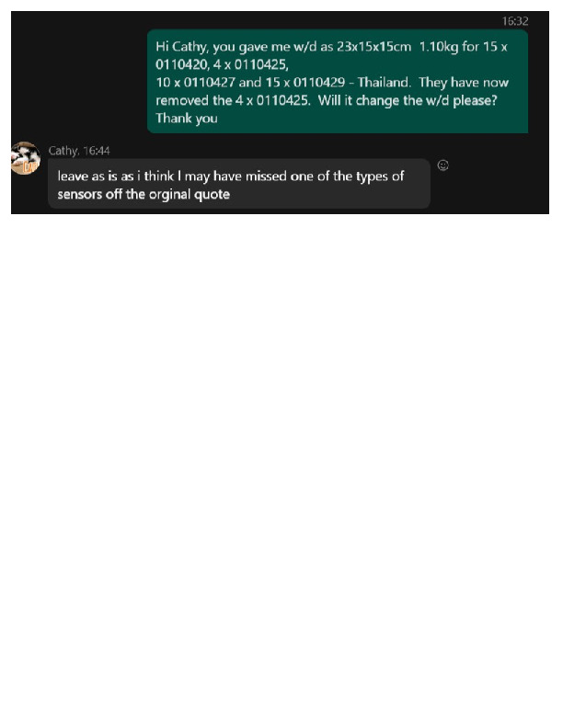Click part number 0110429 in the message
Viewport: 563px width, 728px height.
[318, 83]
